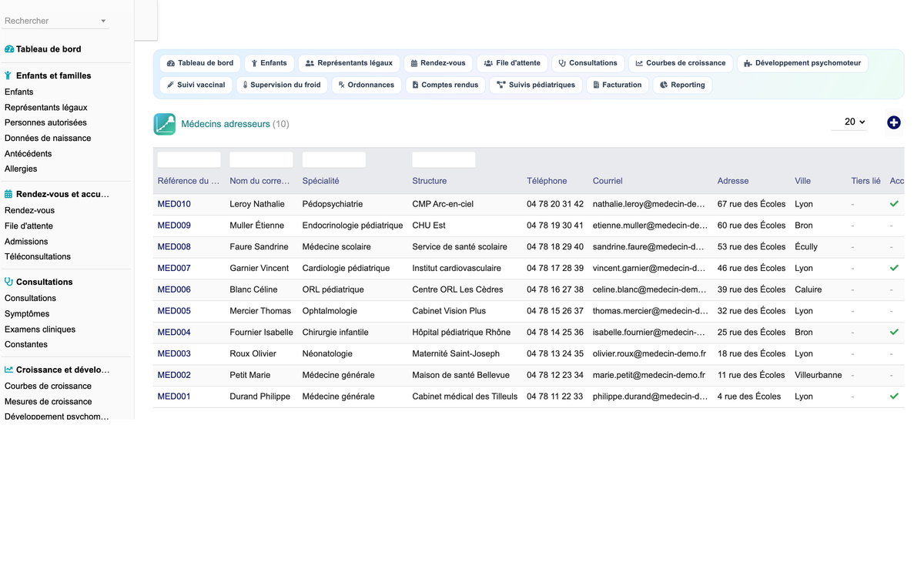This screenshot has height=572, width=924.
Task: Open the Tableau de bord toolbar button
Action: click(200, 63)
